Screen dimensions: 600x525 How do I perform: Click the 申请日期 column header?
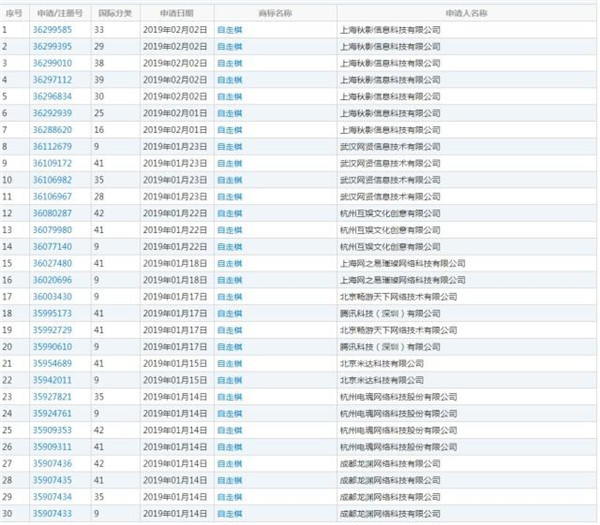(177, 13)
